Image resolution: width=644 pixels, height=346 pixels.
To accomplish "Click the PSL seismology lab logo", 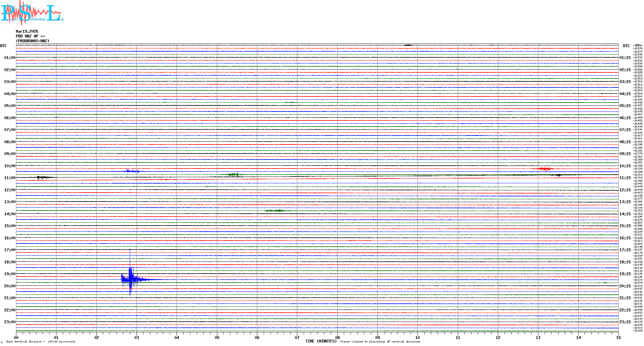I will [31, 12].
